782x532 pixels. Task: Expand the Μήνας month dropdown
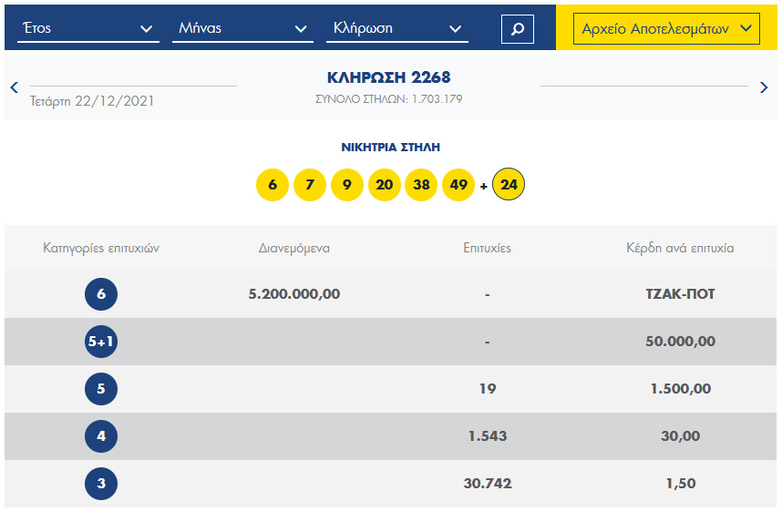(x=242, y=28)
